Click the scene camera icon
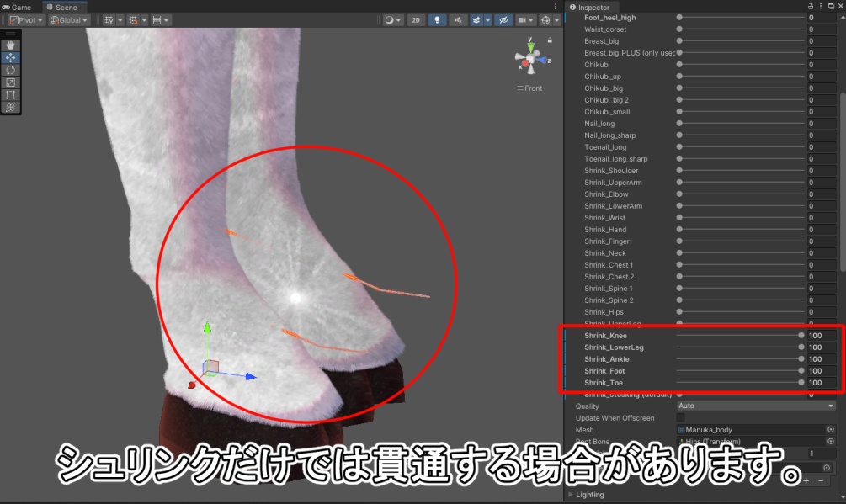This screenshot has width=846, height=504. coord(522,20)
